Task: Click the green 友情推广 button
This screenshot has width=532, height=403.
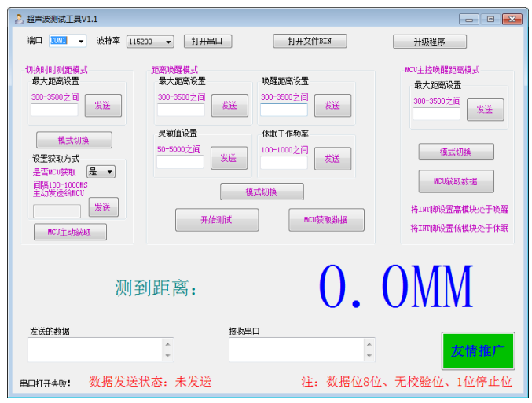Action: click(x=478, y=350)
